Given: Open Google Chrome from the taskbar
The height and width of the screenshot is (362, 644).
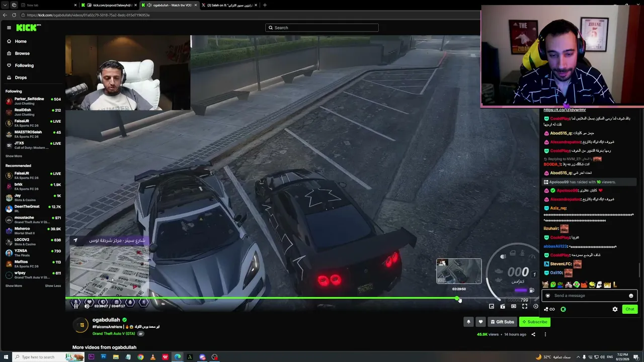Looking at the screenshot, I should (140, 357).
